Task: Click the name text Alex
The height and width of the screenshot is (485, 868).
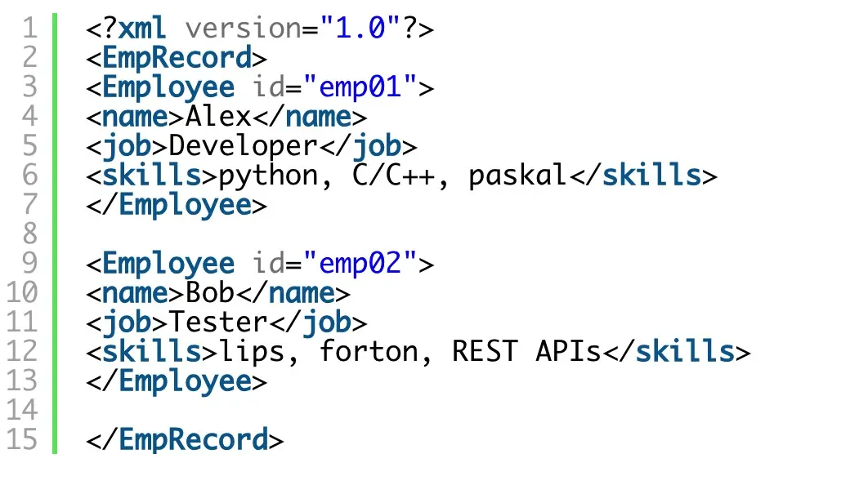Action: tap(218, 116)
